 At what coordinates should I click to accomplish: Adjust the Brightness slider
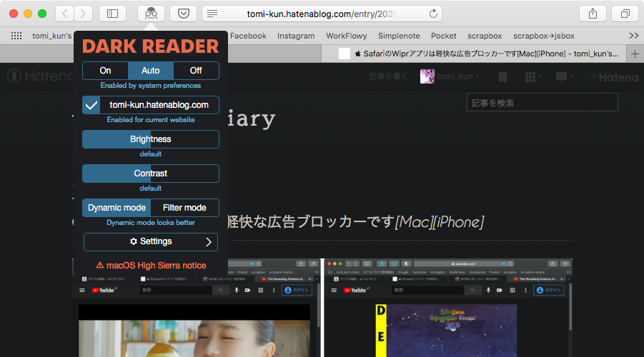tap(151, 139)
